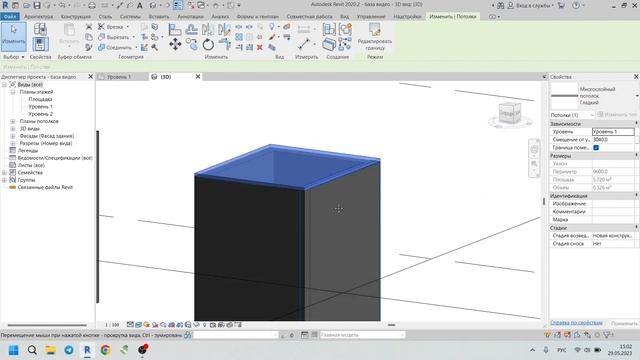Click the Windows Start button

13,350
